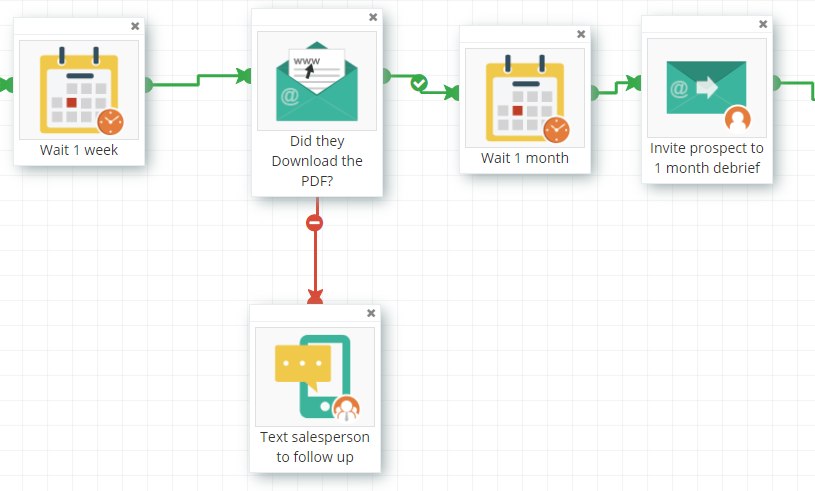Screen dimensions: 815x491
Task: Close the Text salesperson to follow up node
Action: [x=371, y=313]
